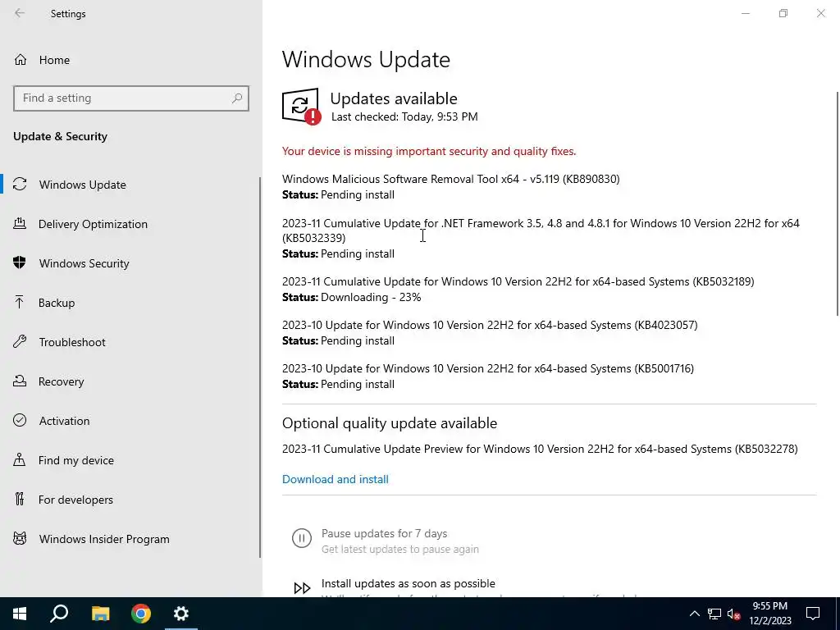The height and width of the screenshot is (630, 840).
Task: Open Windows Insider Program page
Action: pyautogui.click(x=104, y=539)
